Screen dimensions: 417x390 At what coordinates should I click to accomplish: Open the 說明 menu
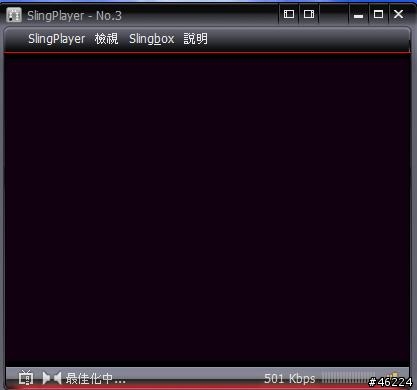195,39
